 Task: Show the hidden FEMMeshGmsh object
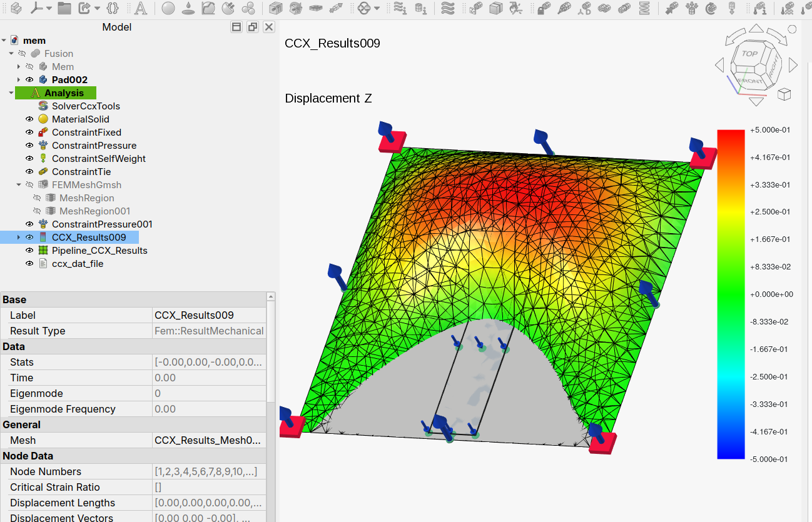[29, 185]
